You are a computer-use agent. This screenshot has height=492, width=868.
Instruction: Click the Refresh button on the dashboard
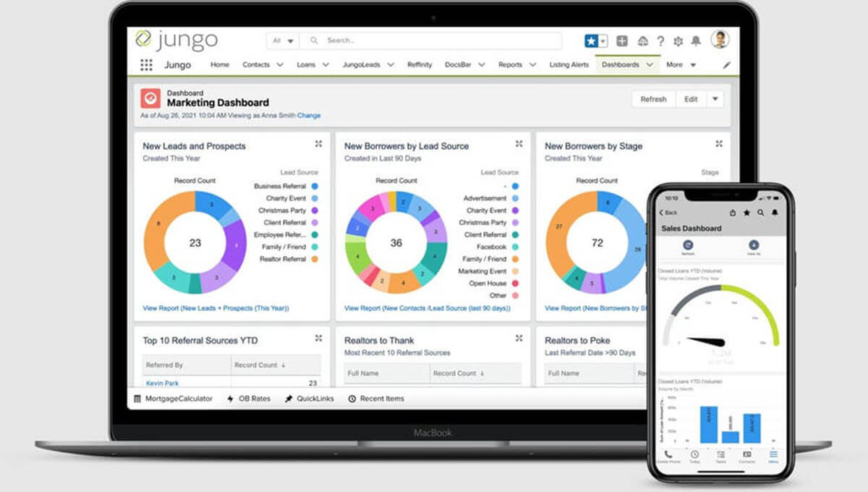click(653, 99)
